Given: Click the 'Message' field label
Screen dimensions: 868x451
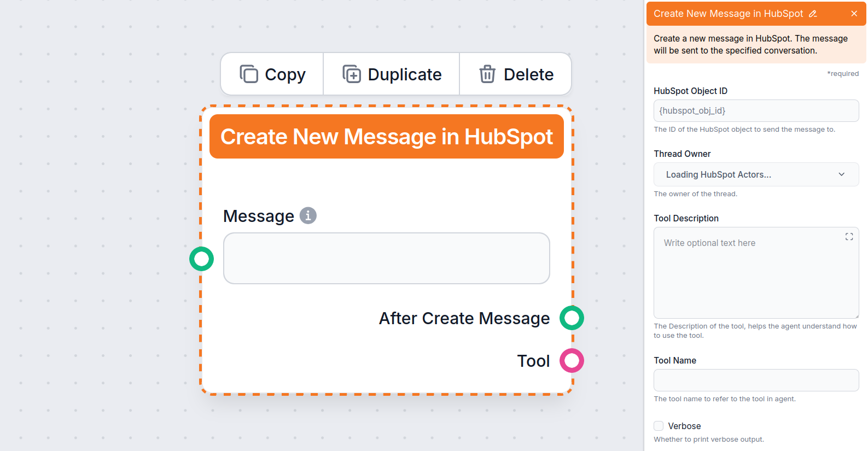Looking at the screenshot, I should click(x=259, y=216).
